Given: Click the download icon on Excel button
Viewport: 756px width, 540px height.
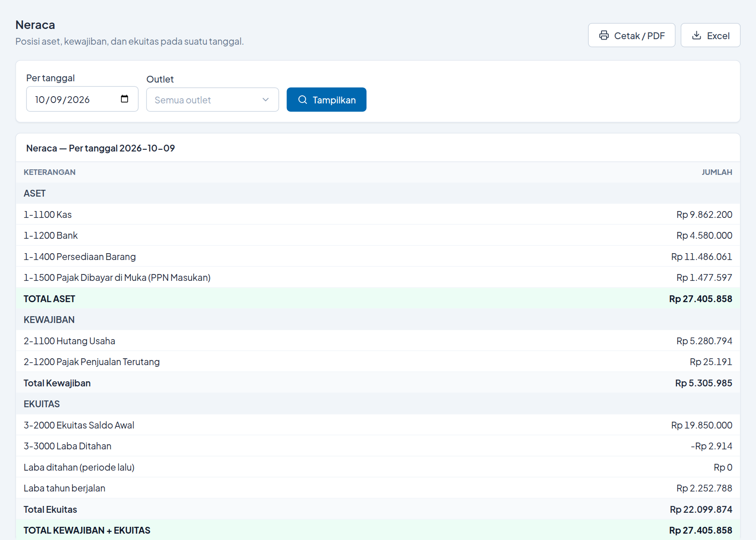Looking at the screenshot, I should (696, 35).
